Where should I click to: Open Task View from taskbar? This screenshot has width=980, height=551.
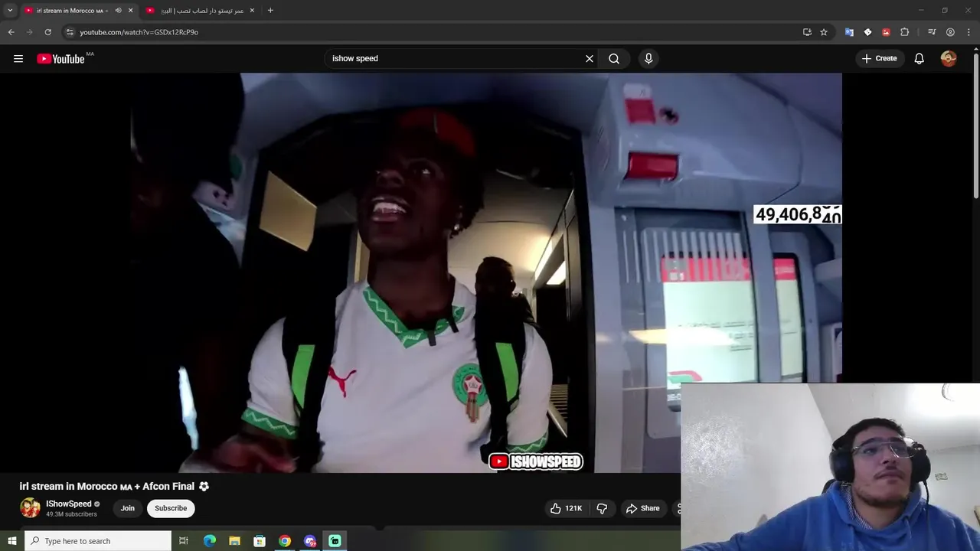184,541
